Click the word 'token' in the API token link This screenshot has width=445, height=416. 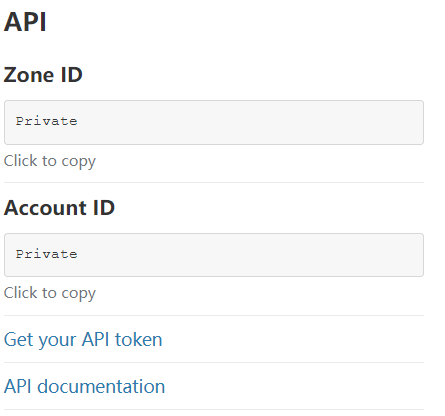click(139, 339)
